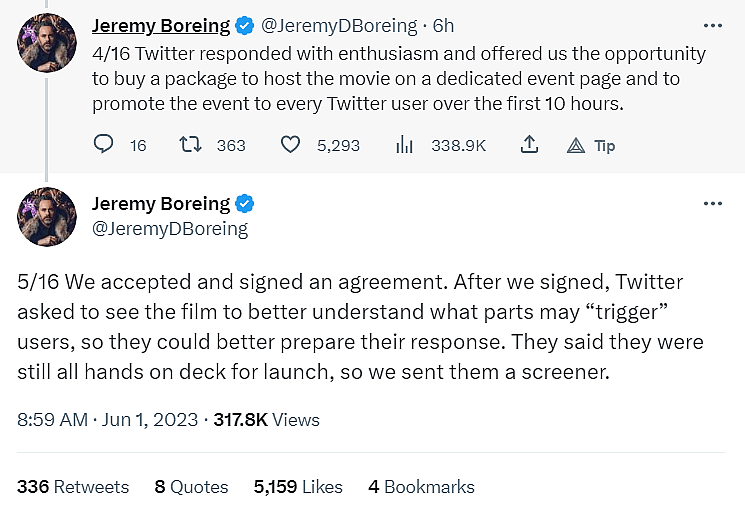
Task: Click verified badge in the 4/16 tweet header
Action: (245, 25)
